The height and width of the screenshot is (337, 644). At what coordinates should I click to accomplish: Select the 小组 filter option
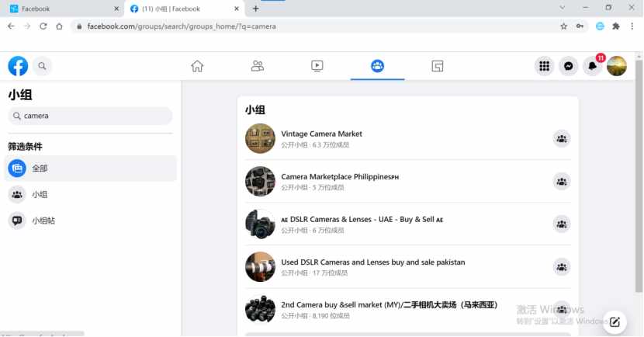[90, 194]
